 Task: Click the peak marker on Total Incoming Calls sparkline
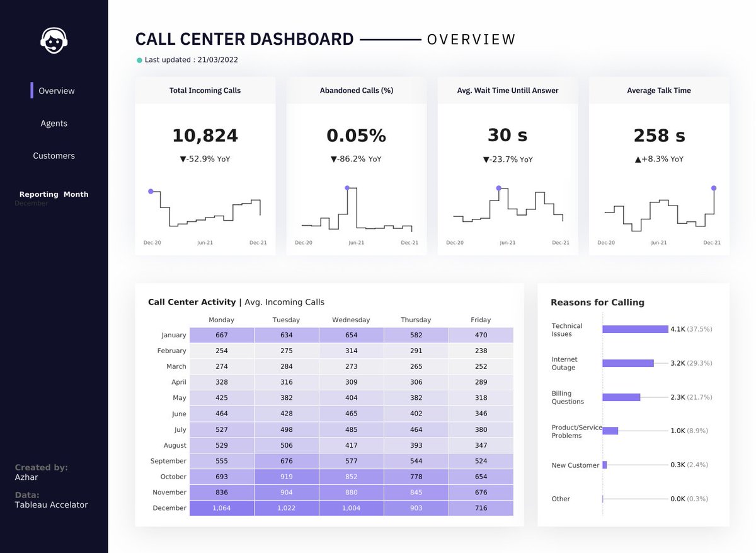point(151,191)
